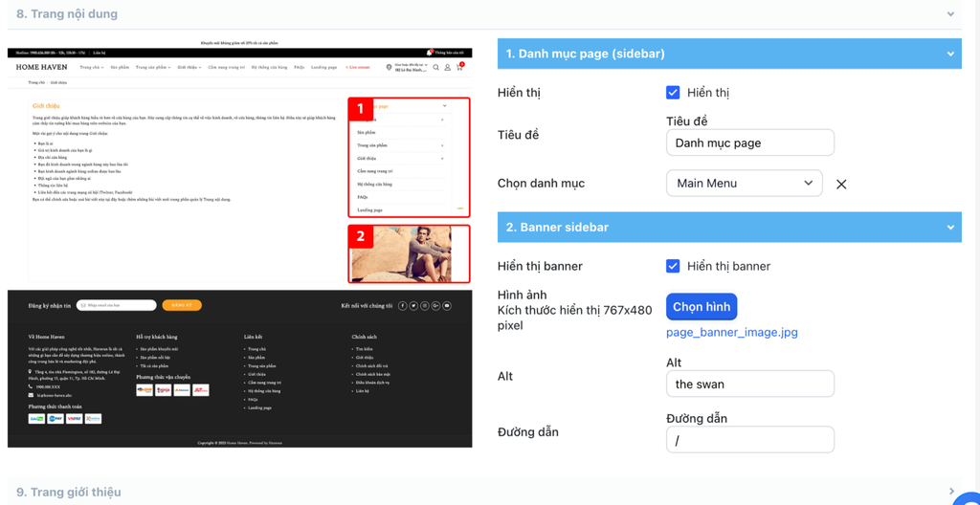Click the Tiêu đề field with Danh mục page
The width and height of the screenshot is (980, 505).
coord(749,143)
